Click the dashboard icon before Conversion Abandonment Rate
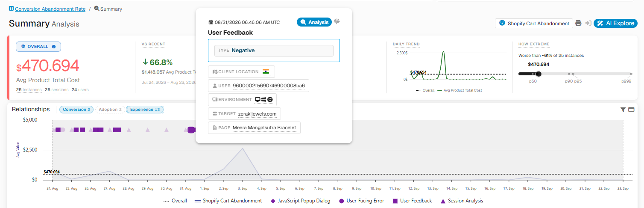Image resolution: width=644 pixels, height=208 pixels. click(11, 9)
